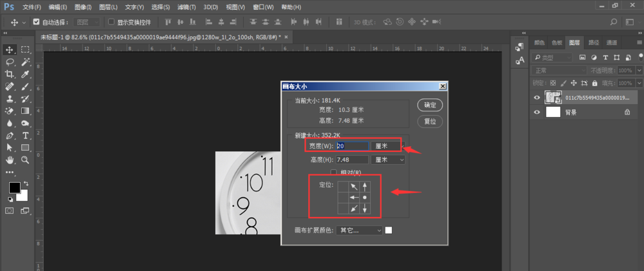Switch to the 通道 tab
The image size is (644, 271).
pos(611,42)
